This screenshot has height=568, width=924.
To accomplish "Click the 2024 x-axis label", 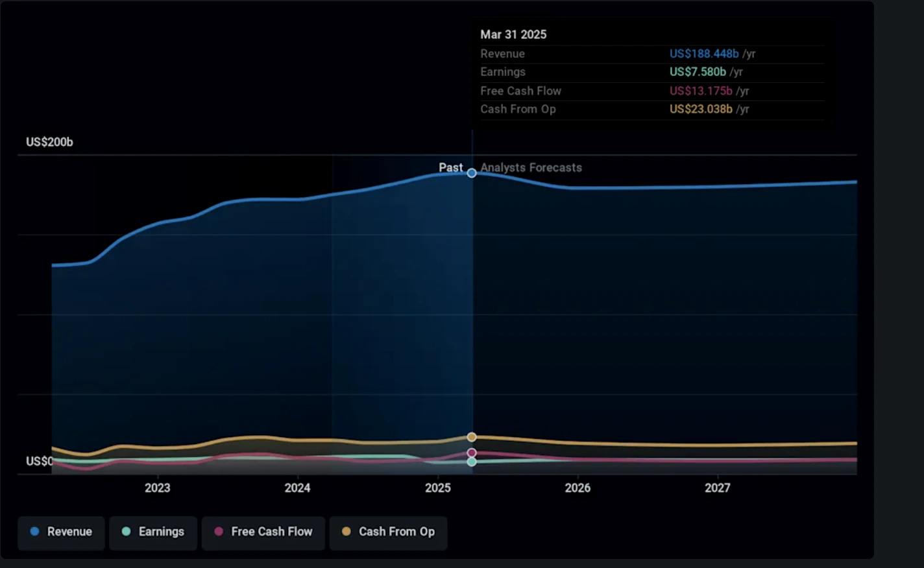I will [297, 488].
